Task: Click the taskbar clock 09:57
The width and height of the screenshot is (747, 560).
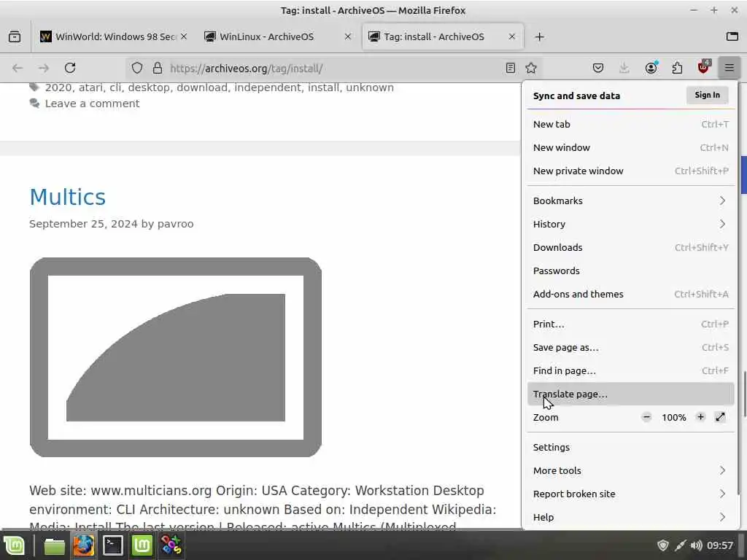Action: coord(720,545)
